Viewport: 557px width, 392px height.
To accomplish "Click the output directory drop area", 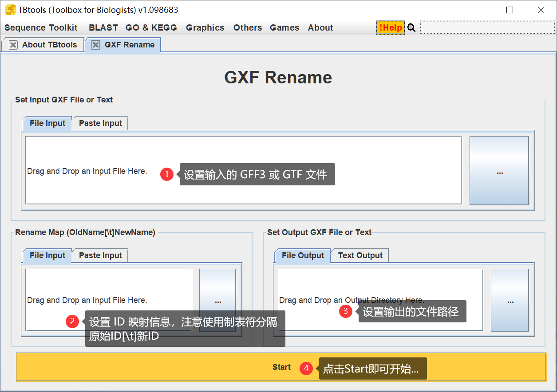I will tap(380, 300).
